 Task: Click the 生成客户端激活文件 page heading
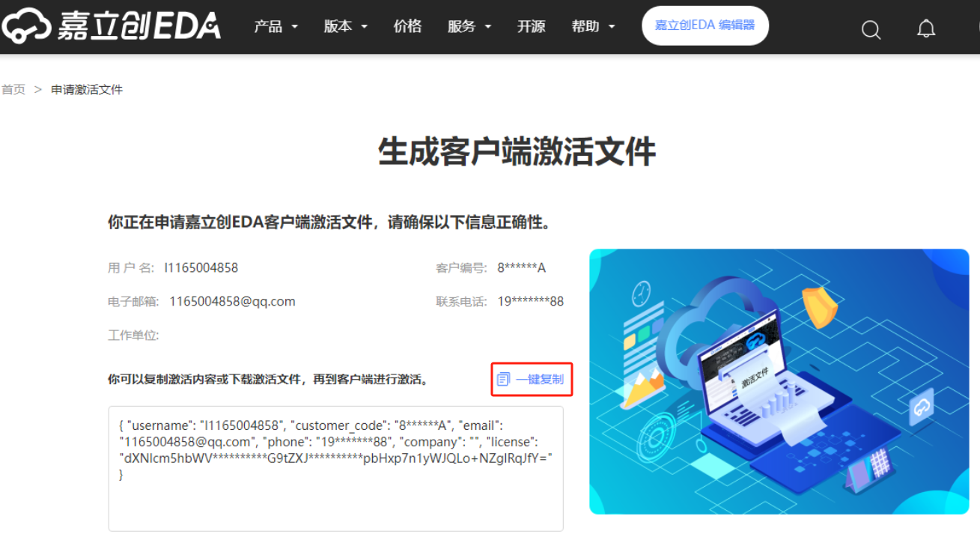[x=517, y=151]
